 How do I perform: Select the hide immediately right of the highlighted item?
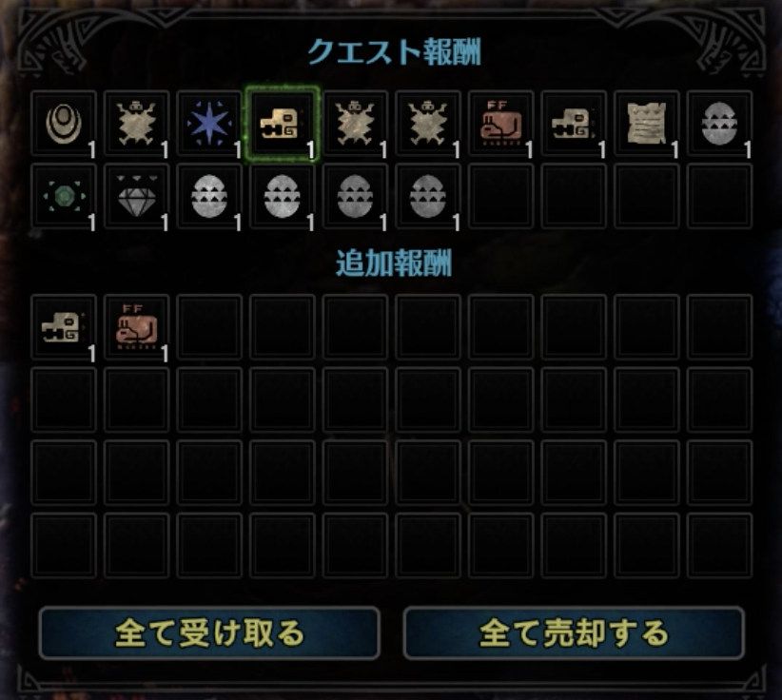coord(355,123)
